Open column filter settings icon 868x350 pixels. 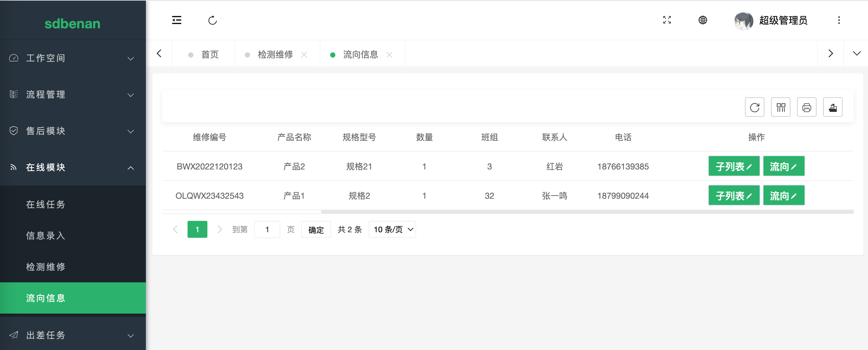[x=780, y=107]
